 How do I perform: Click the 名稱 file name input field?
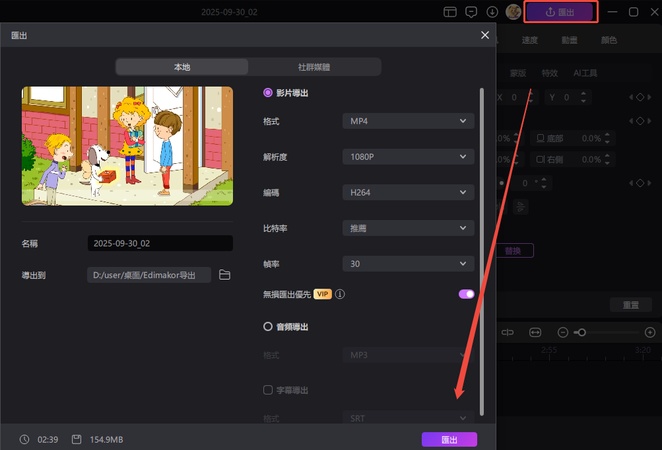pyautogui.click(x=160, y=243)
